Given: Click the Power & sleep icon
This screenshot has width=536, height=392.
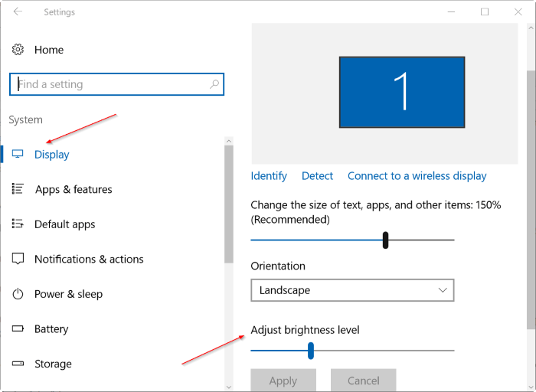Looking at the screenshot, I should tap(18, 294).
